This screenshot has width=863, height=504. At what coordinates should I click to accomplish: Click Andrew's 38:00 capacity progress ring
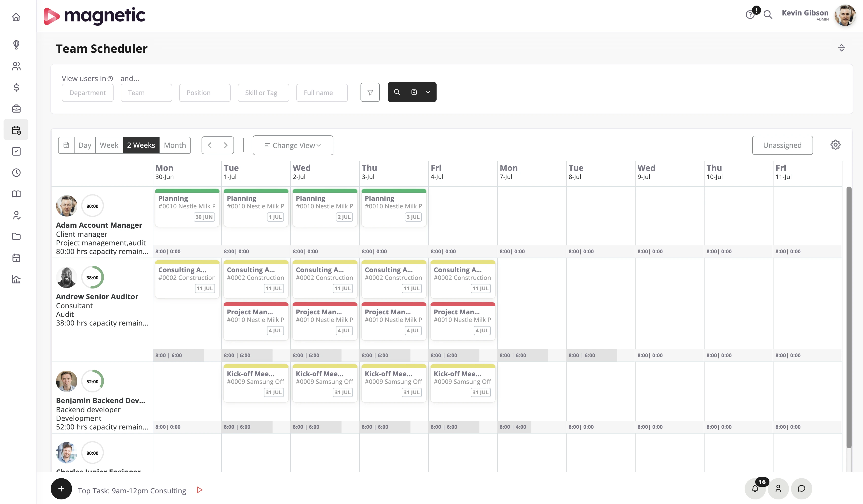[93, 277]
